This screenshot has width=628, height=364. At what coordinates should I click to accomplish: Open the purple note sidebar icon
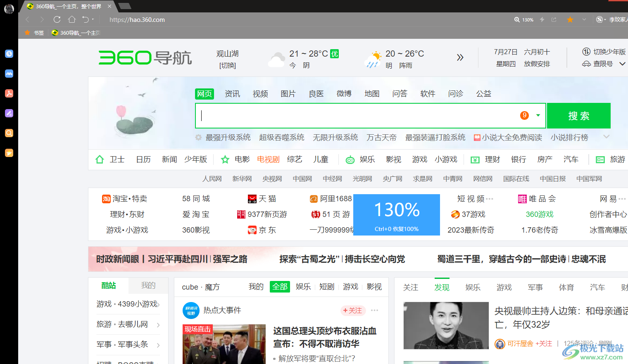point(9,113)
